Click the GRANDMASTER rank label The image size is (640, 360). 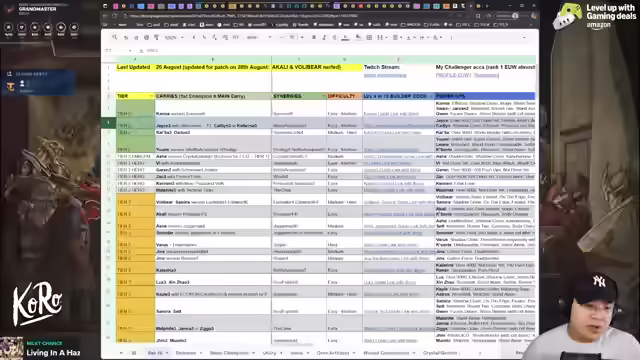(x=38, y=9)
